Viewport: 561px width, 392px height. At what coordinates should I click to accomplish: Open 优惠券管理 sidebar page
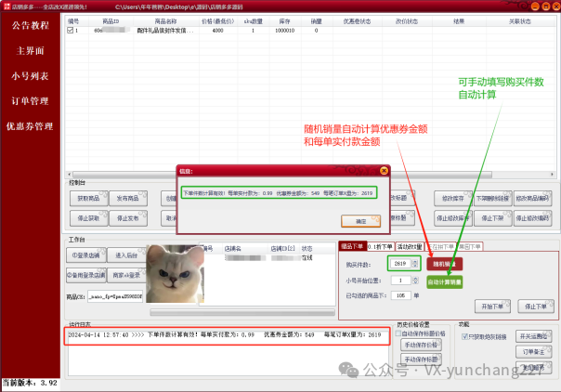[30, 126]
